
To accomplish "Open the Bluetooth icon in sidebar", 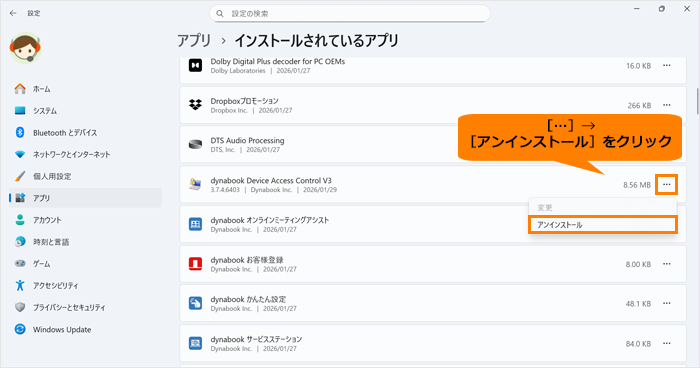I will tap(20, 133).
